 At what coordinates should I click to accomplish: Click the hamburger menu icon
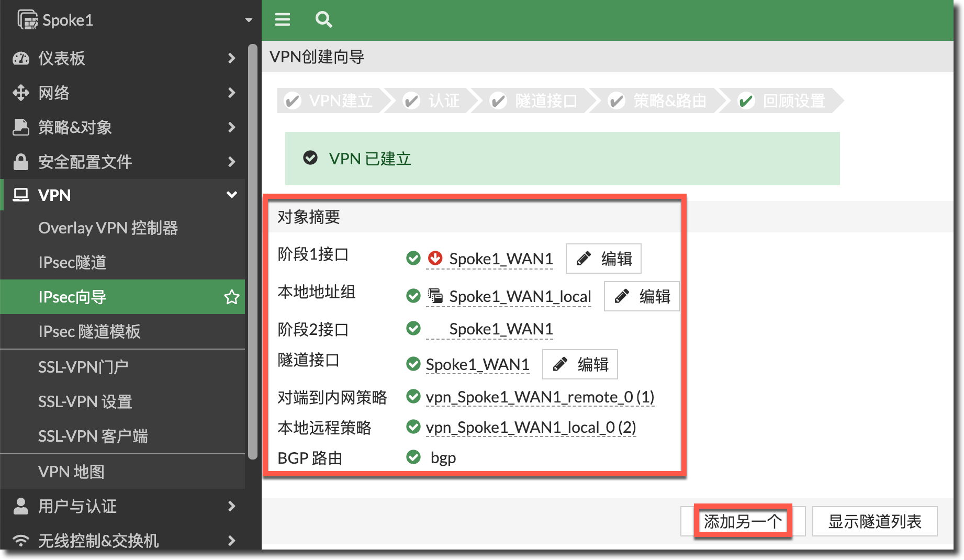[x=283, y=20]
